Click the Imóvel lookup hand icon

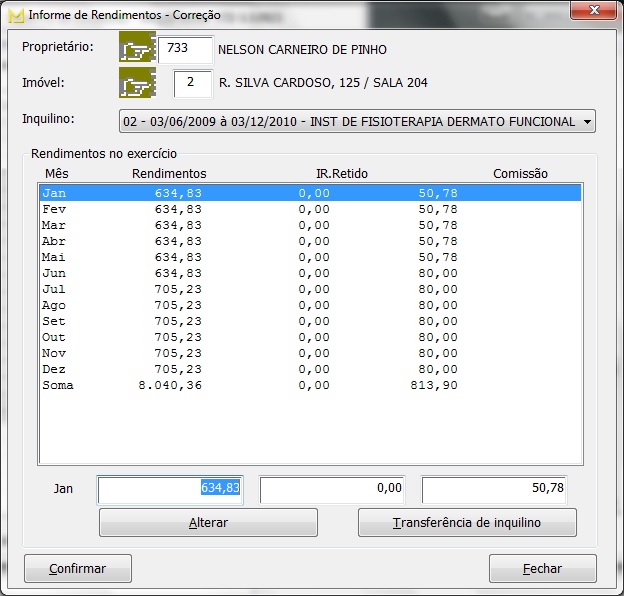click(x=136, y=83)
